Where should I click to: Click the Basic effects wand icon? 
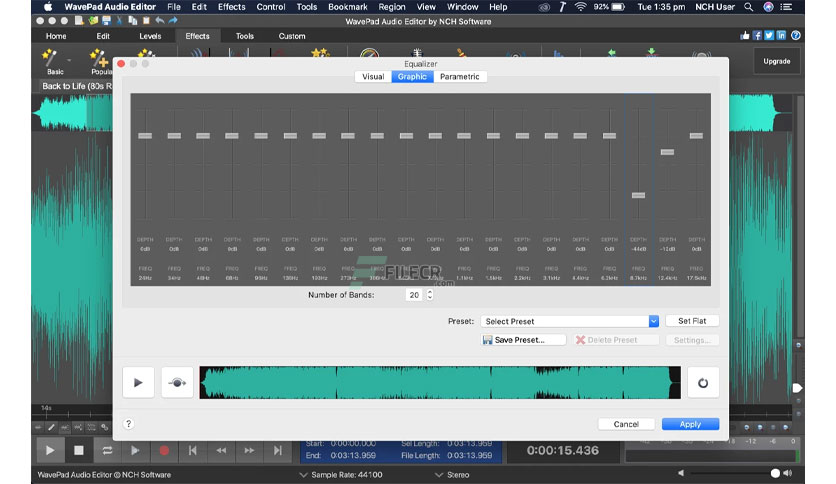(49, 57)
